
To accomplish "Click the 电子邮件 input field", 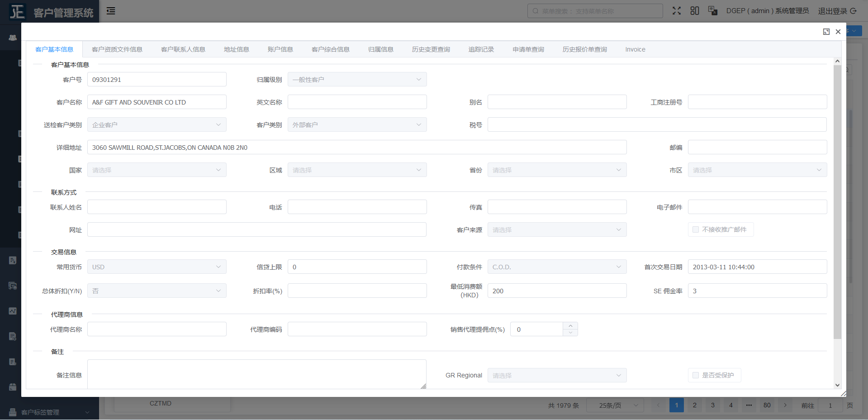I will [758, 207].
